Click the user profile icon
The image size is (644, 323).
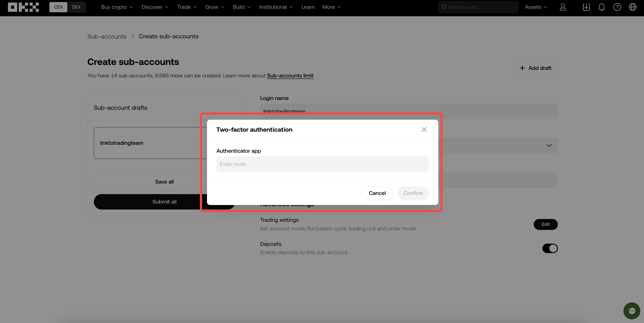tap(563, 7)
